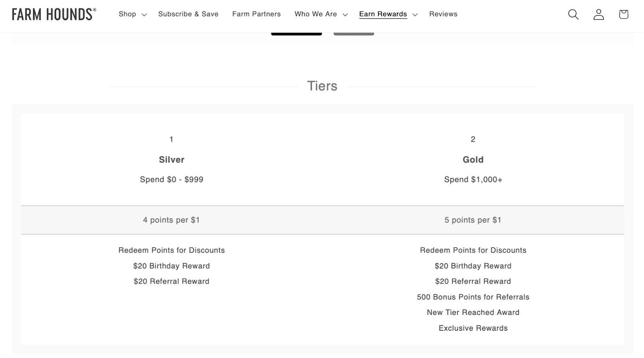Open the Subscribe & Save menu item
644x358 pixels.
(188, 14)
